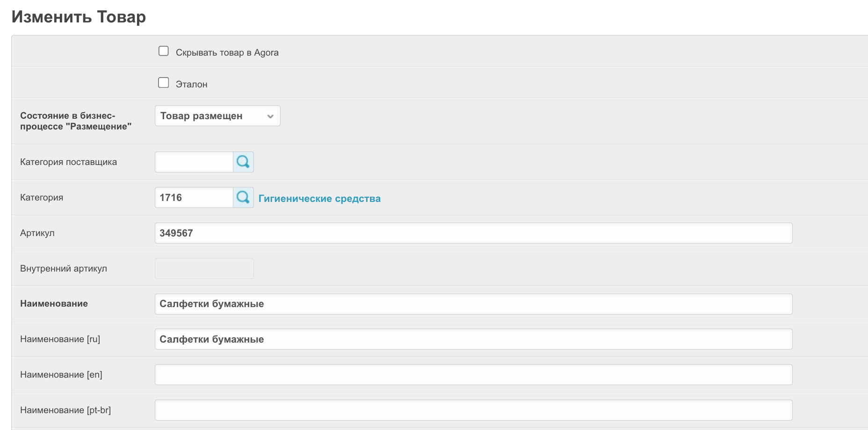This screenshot has width=868, height=430.
Task: Click the Наименование [pt-br] input box
Action: [x=473, y=410]
